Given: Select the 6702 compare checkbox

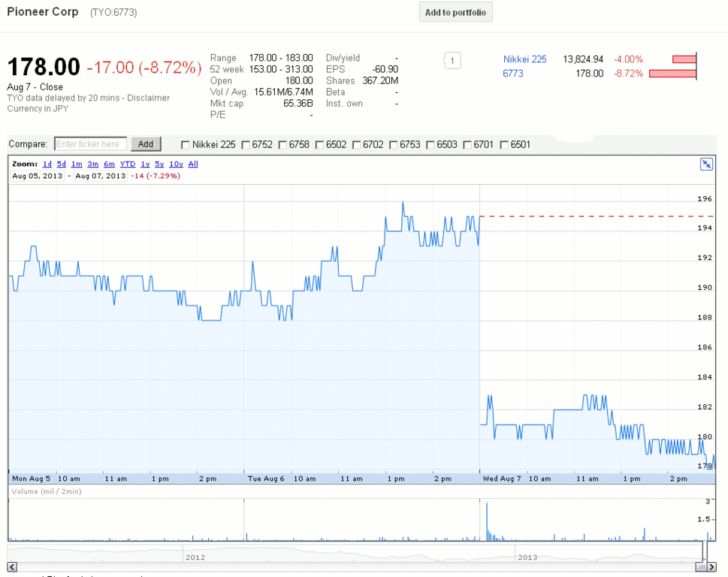Looking at the screenshot, I should (x=357, y=145).
